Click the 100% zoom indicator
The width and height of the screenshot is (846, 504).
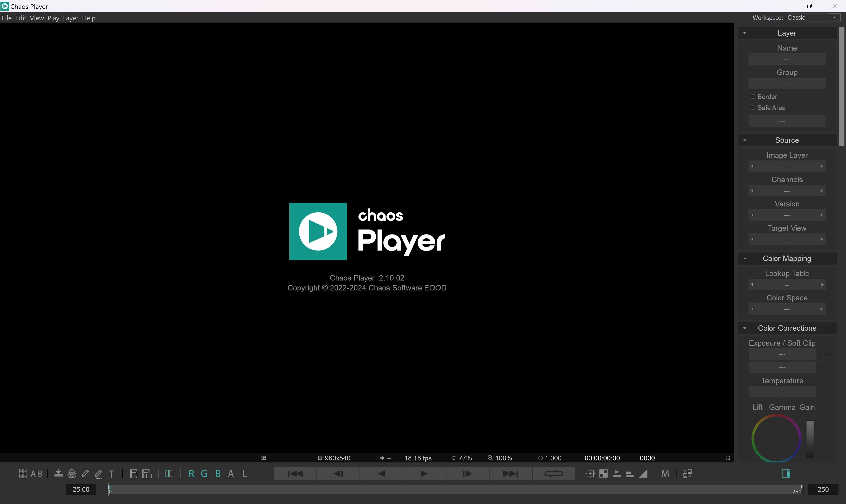pos(500,458)
